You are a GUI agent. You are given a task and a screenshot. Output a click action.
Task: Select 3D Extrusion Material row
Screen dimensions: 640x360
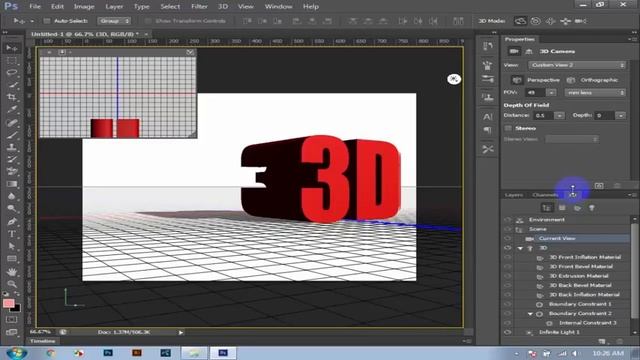coord(579,276)
